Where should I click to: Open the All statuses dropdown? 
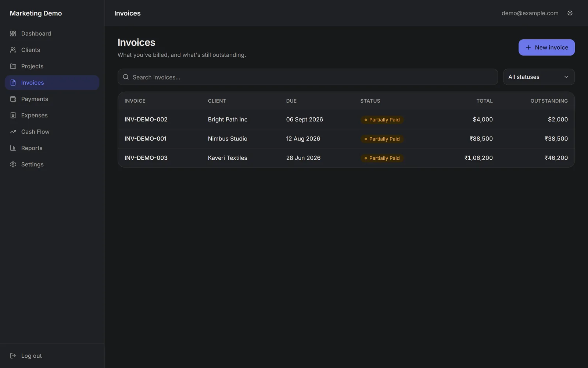pyautogui.click(x=539, y=77)
